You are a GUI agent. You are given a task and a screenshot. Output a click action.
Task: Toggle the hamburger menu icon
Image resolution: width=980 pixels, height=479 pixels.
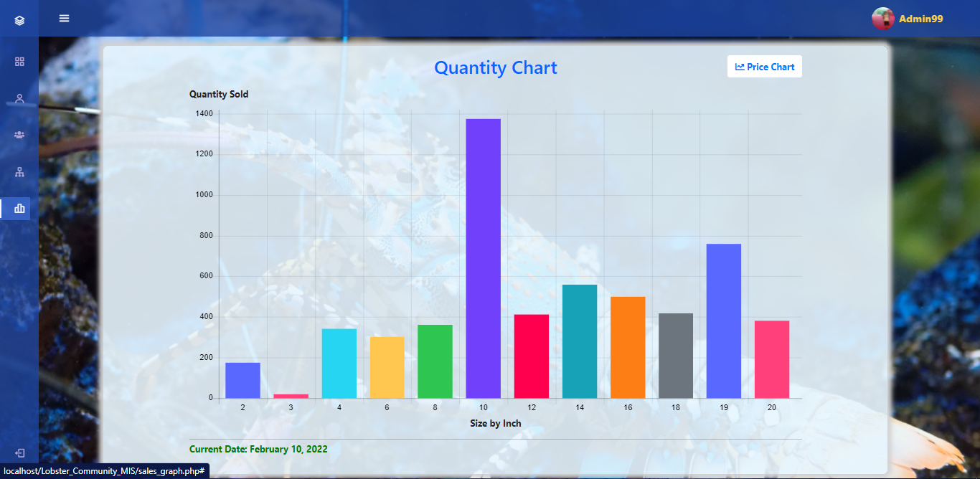click(x=65, y=18)
